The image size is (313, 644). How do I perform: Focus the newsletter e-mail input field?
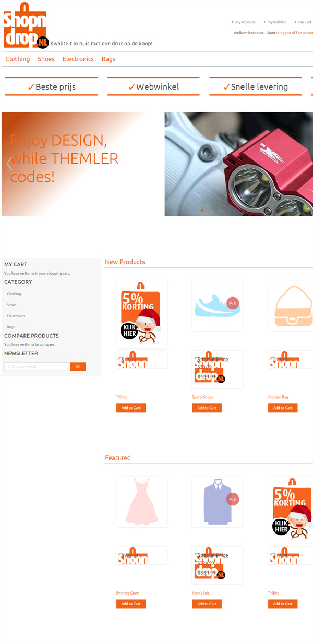click(x=37, y=367)
